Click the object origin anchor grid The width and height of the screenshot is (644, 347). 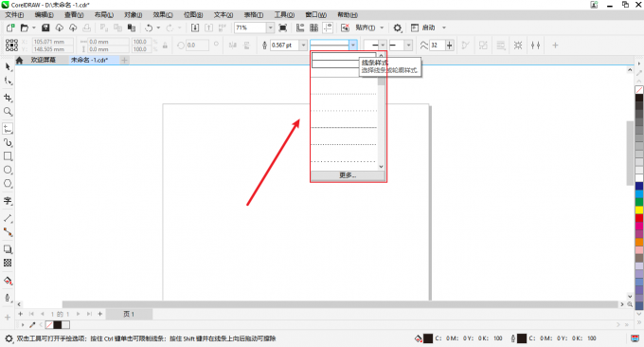[x=11, y=45]
